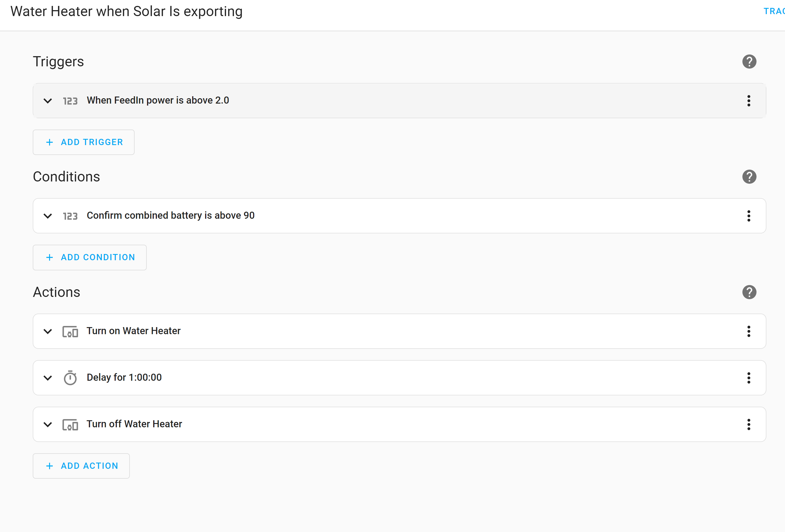Click the device icon beside Turn on Water Heater
Image resolution: width=785 pixels, height=532 pixels.
[70, 331]
